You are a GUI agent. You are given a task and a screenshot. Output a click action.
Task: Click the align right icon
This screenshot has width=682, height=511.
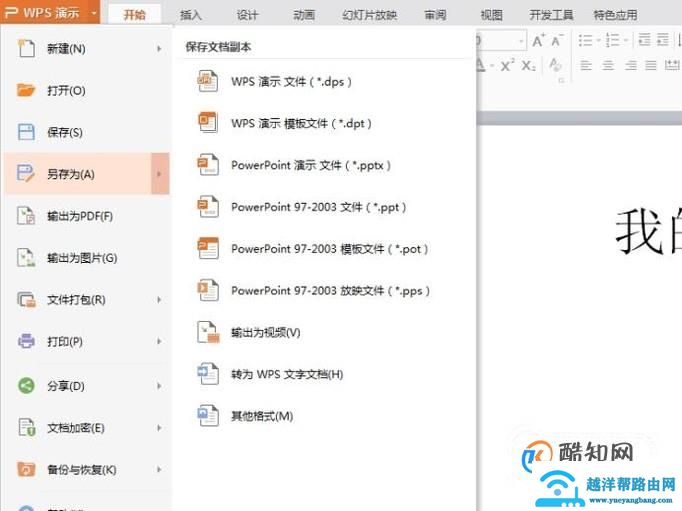[x=630, y=66]
